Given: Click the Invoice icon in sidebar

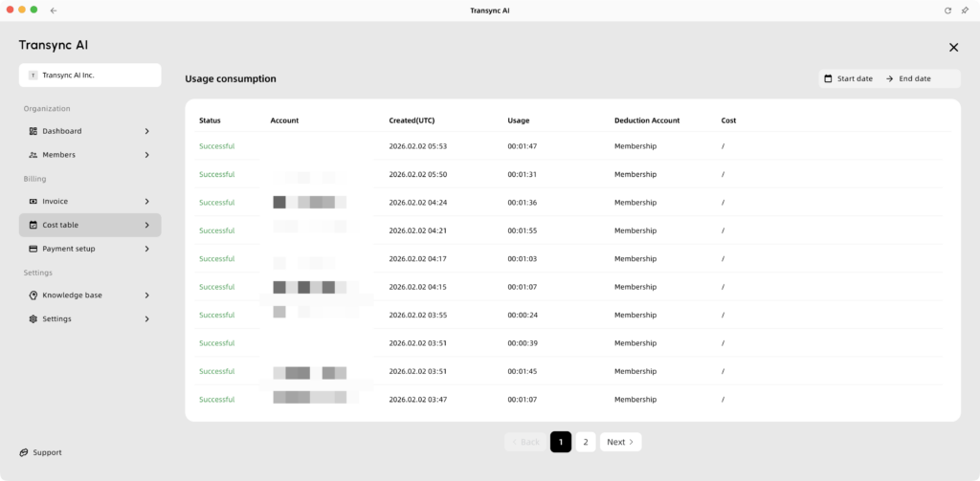Looking at the screenshot, I should tap(33, 202).
